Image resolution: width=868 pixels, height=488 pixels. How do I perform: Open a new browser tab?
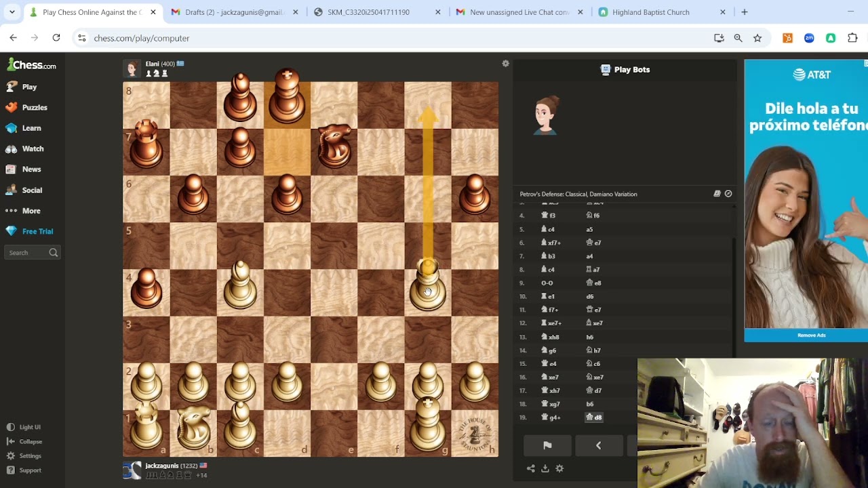click(745, 12)
